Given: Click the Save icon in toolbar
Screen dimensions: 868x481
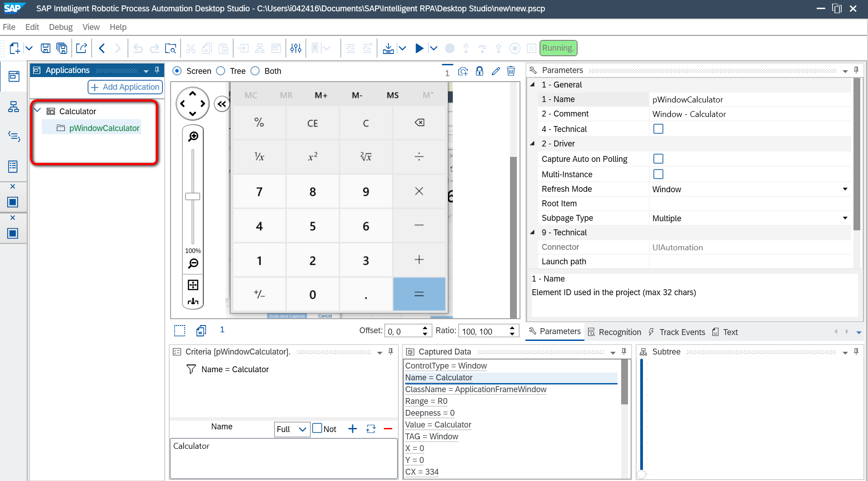Looking at the screenshot, I should (x=45, y=48).
